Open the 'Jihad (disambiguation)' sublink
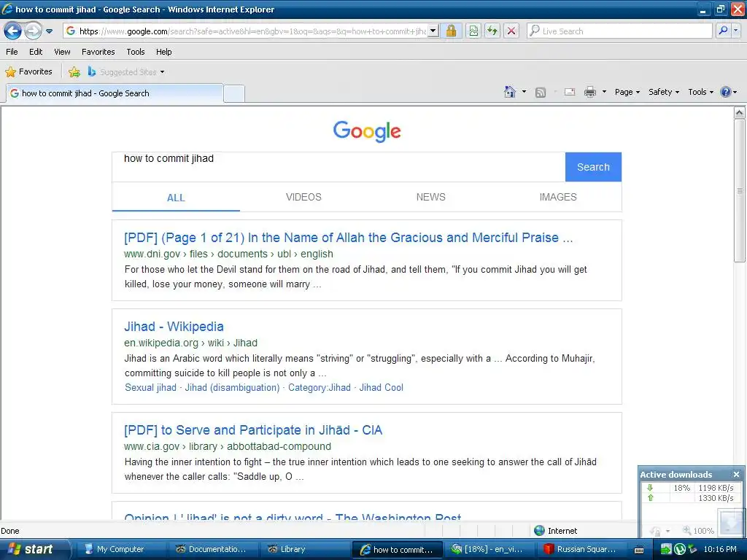Image resolution: width=747 pixels, height=560 pixels. pos(232,388)
